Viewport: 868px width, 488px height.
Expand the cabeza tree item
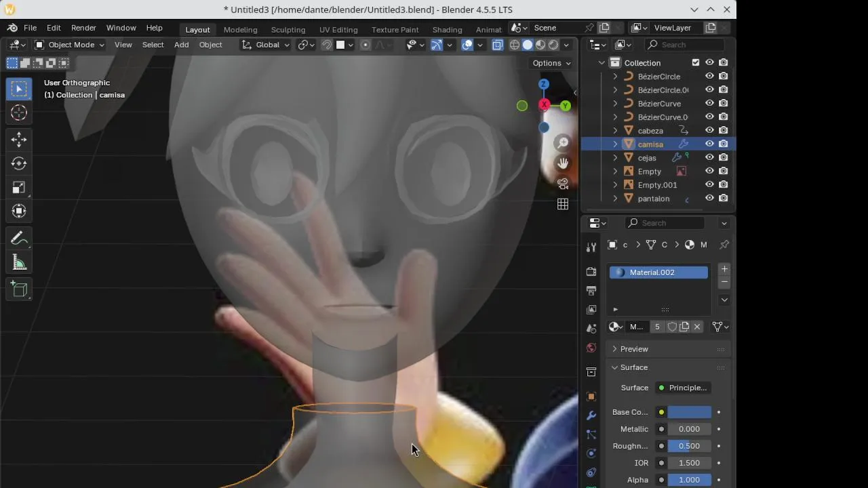pos(615,131)
